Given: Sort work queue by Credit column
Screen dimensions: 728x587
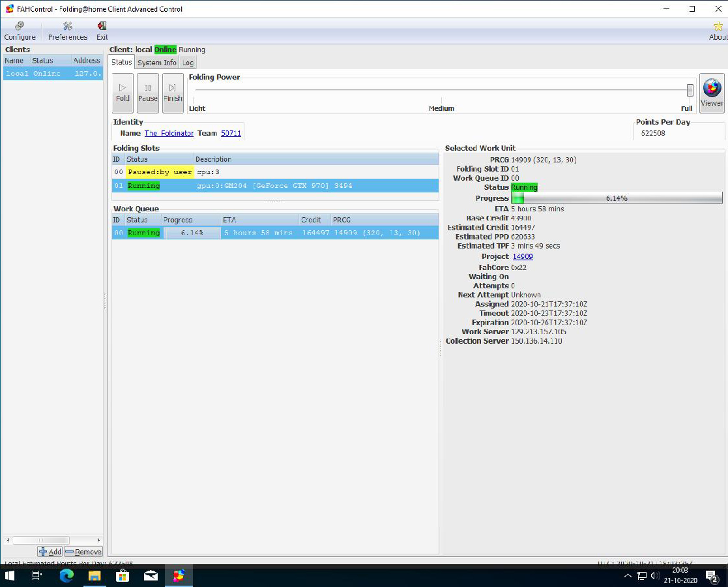Looking at the screenshot, I should click(315, 220).
